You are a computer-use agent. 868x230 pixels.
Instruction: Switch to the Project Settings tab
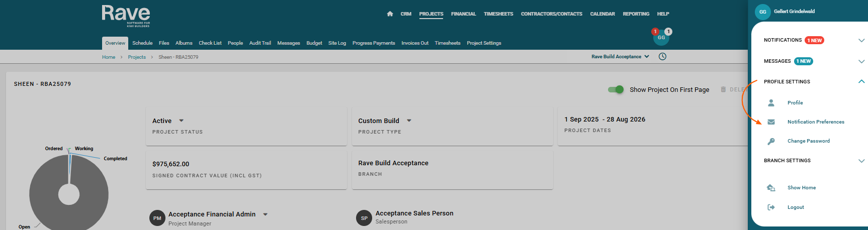484,43
